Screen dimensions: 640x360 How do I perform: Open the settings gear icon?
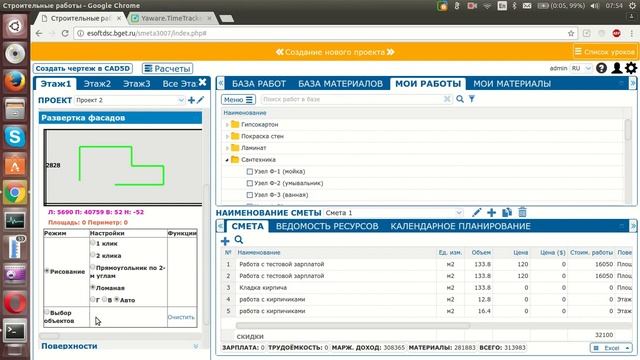point(631,68)
